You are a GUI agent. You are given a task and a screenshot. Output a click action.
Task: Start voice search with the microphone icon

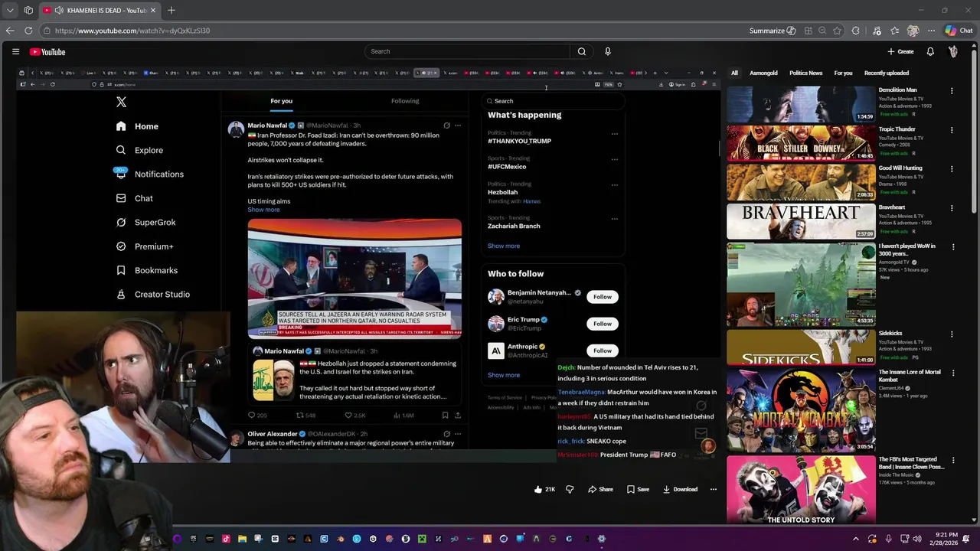click(x=608, y=51)
